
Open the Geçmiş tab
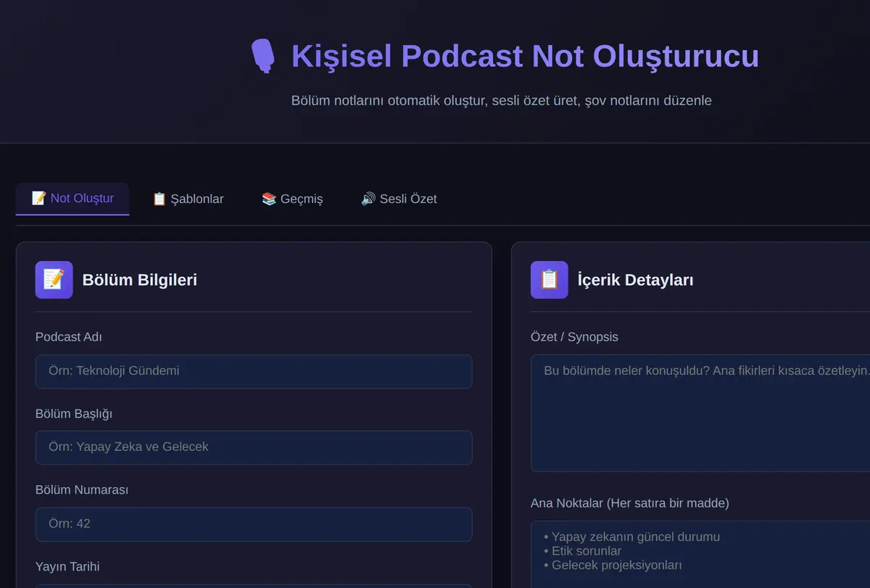tap(292, 199)
